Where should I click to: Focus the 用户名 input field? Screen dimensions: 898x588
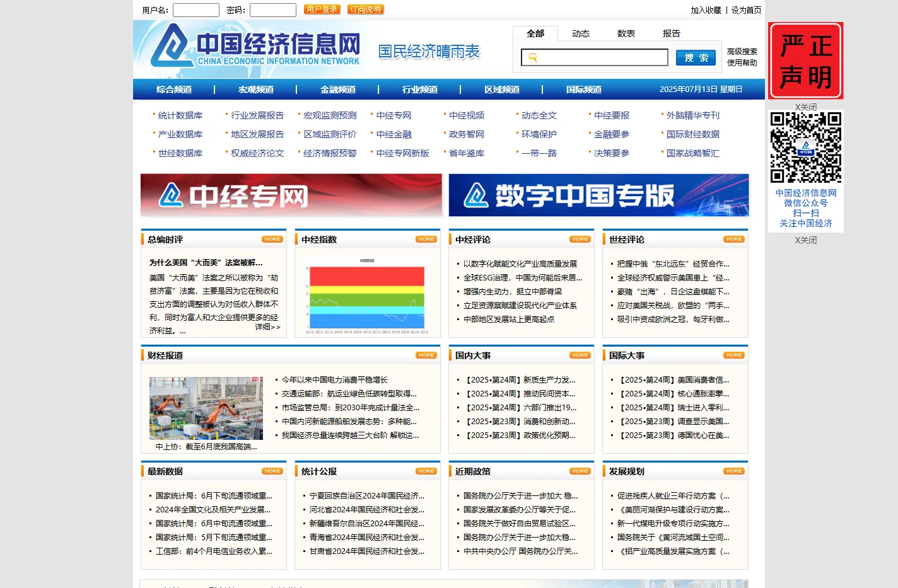click(x=196, y=10)
